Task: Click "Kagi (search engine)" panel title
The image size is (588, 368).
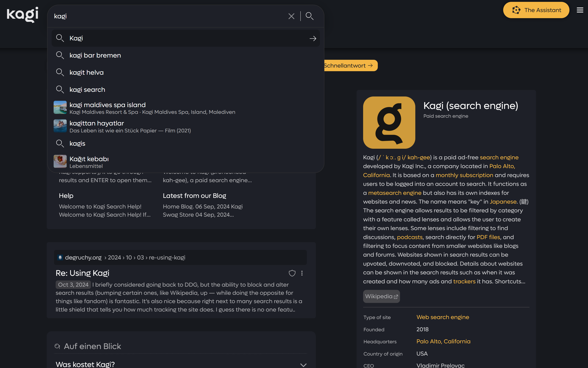Action: [471, 106]
